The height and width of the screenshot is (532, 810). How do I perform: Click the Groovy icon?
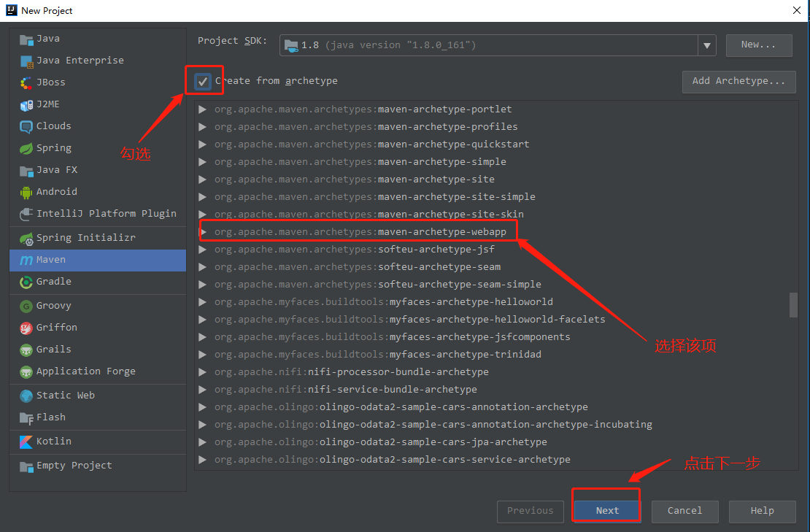point(26,307)
